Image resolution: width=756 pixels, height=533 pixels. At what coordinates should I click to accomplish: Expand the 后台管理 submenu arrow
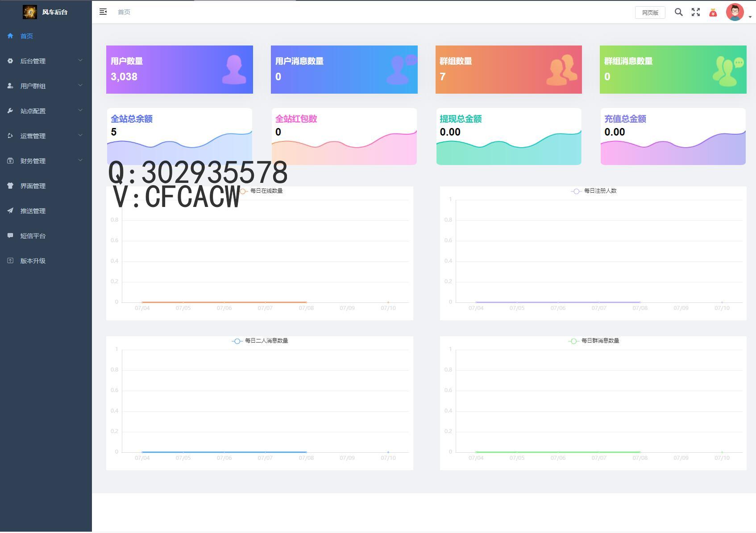pyautogui.click(x=80, y=61)
